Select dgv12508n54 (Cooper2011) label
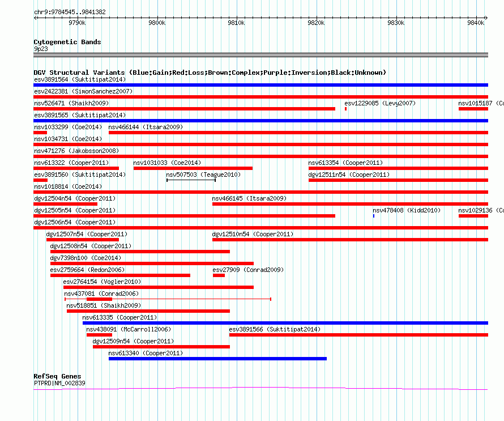The height and width of the screenshot is (421, 504). (91, 246)
